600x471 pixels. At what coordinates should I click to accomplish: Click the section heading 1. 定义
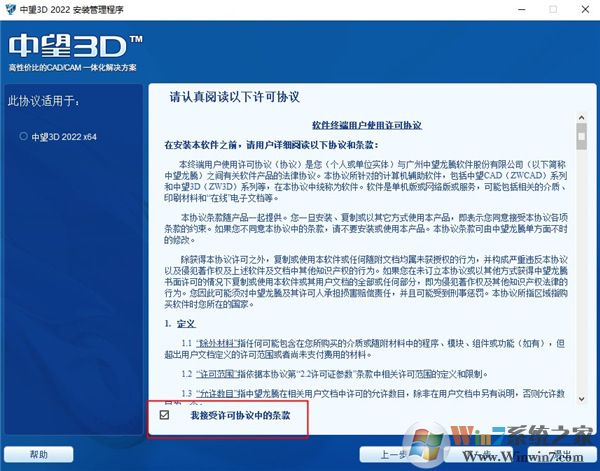pos(180,324)
